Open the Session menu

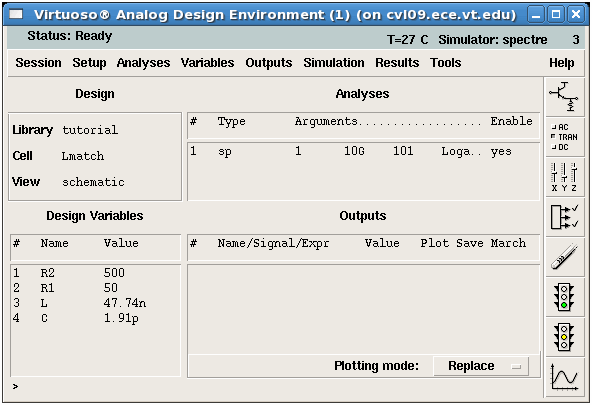tap(38, 63)
